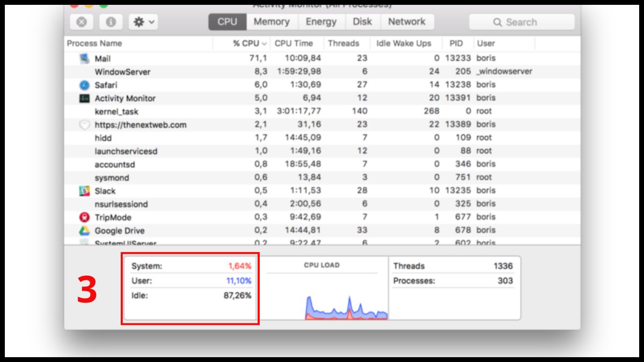The image size is (644, 362).
Task: Open the gear action menu
Action: 144,22
